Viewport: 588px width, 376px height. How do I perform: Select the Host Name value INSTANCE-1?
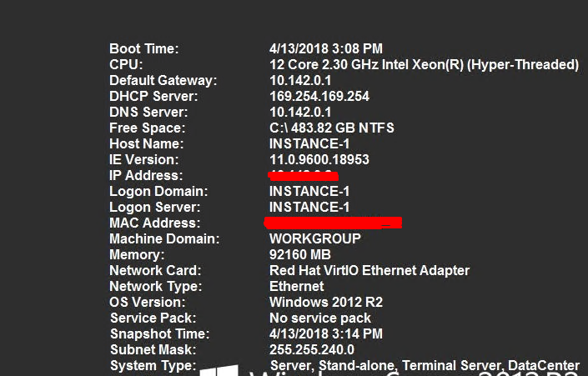(309, 143)
